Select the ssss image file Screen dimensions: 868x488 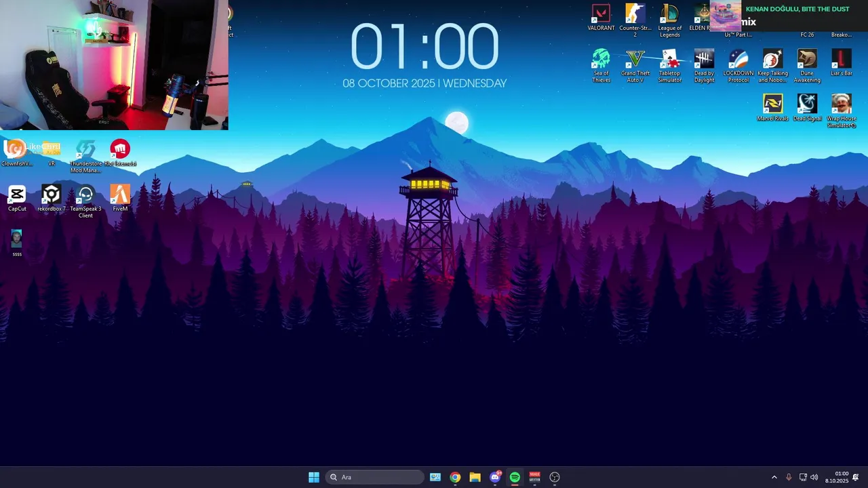pyautogui.click(x=17, y=243)
